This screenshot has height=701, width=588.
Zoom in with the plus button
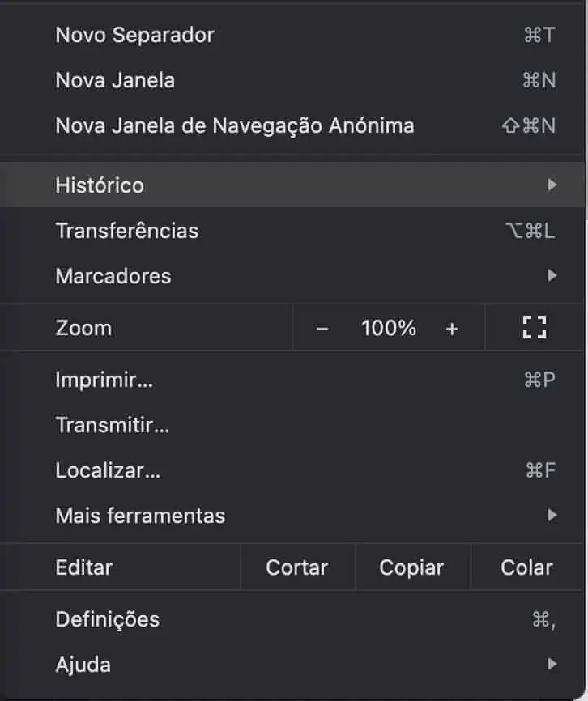pos(452,329)
